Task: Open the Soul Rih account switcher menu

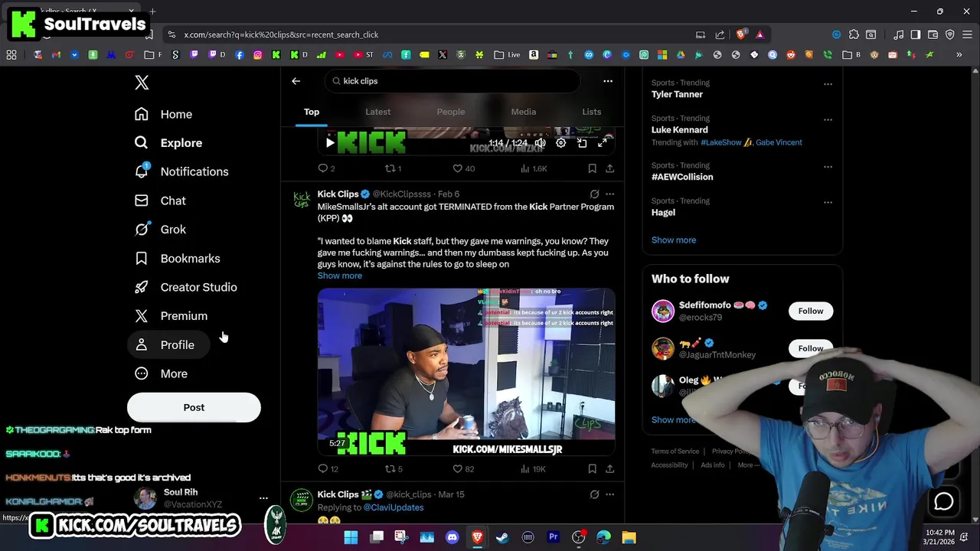Action: [x=263, y=498]
